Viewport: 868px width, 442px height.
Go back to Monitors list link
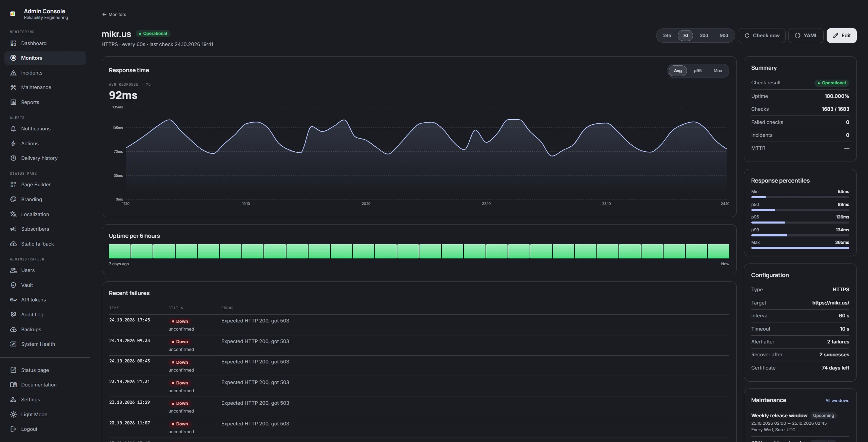tap(114, 15)
